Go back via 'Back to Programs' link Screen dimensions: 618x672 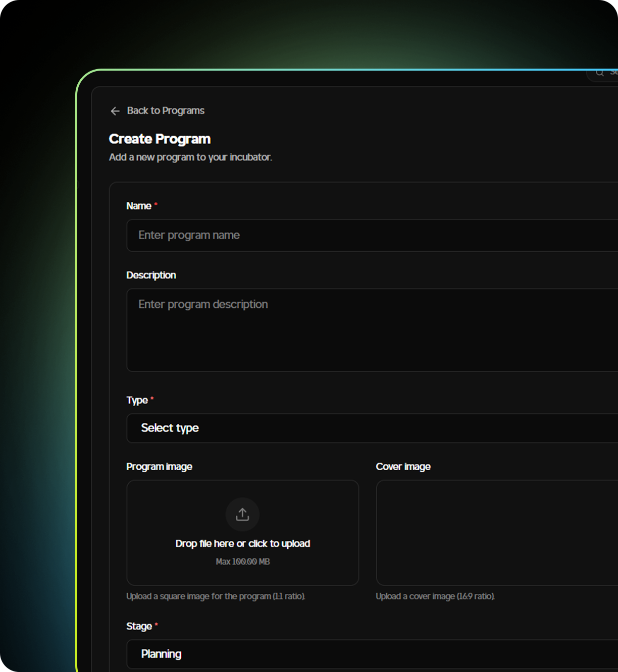(166, 111)
